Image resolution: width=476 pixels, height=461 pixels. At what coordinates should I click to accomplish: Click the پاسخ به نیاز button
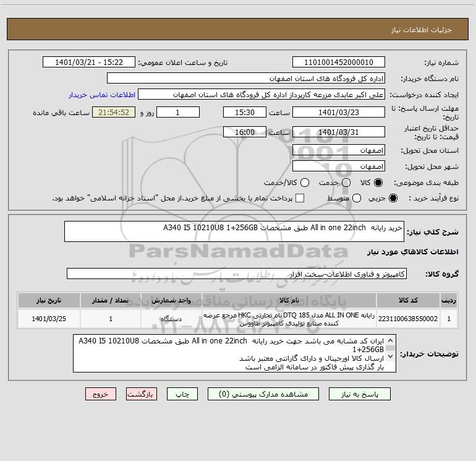(x=360, y=394)
